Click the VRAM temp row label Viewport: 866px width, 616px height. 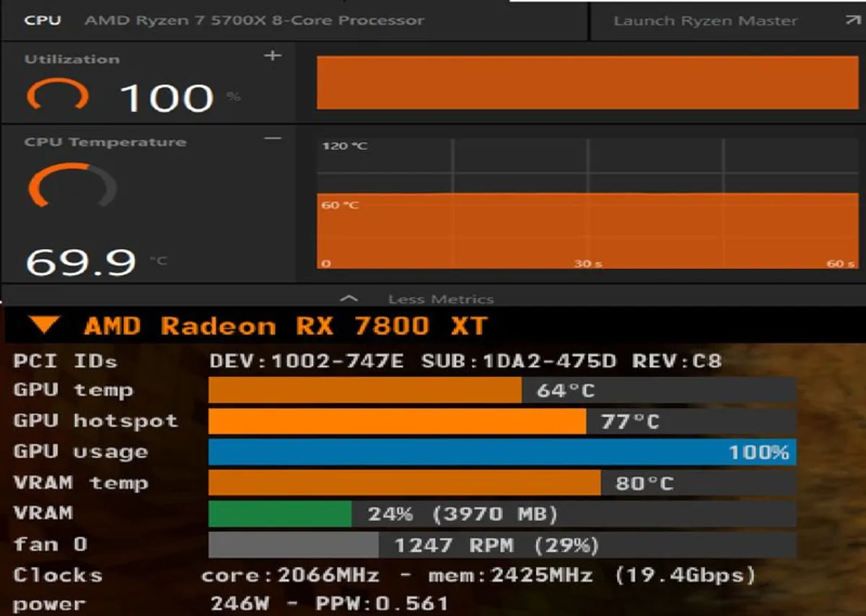(80, 483)
